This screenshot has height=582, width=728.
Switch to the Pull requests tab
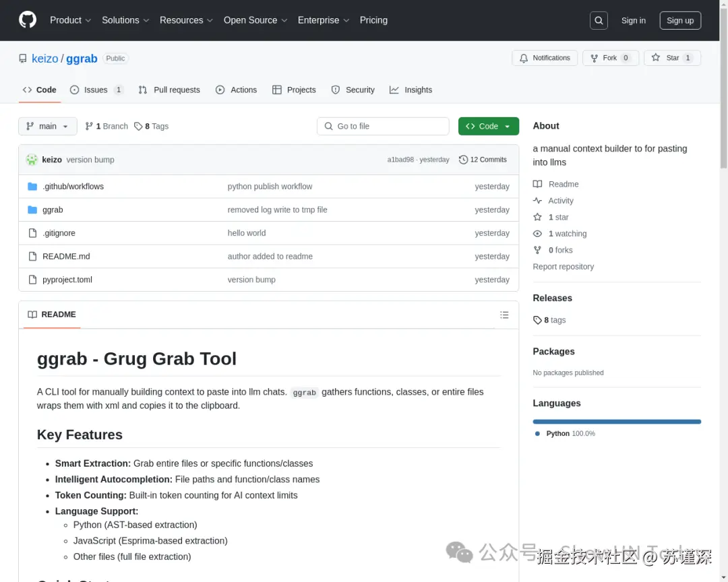click(x=169, y=90)
